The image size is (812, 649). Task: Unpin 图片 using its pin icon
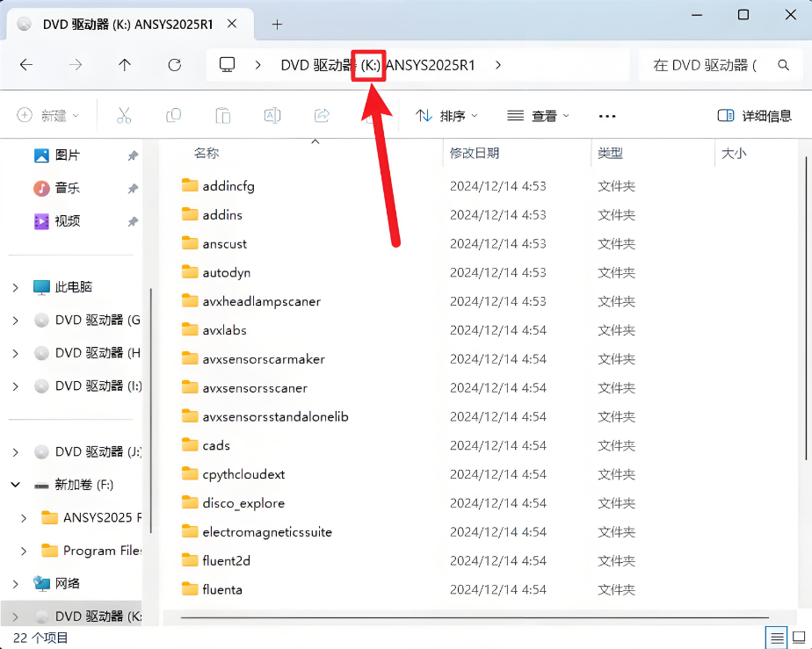click(x=133, y=155)
